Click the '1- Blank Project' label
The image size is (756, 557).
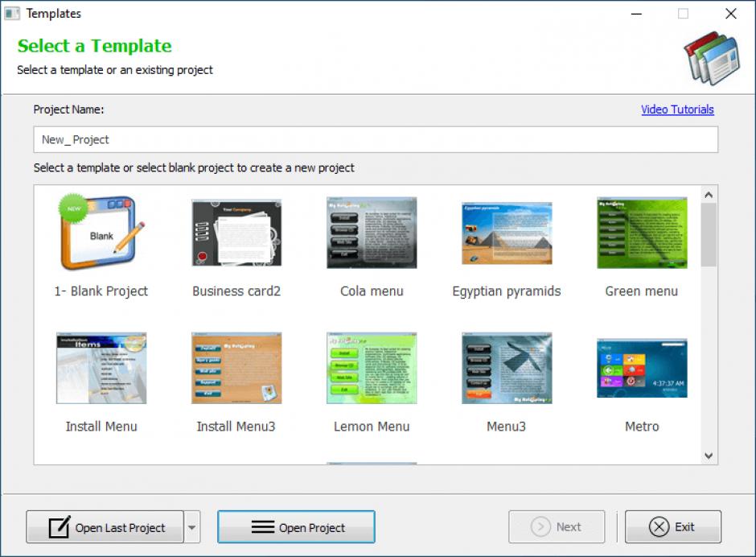(101, 291)
